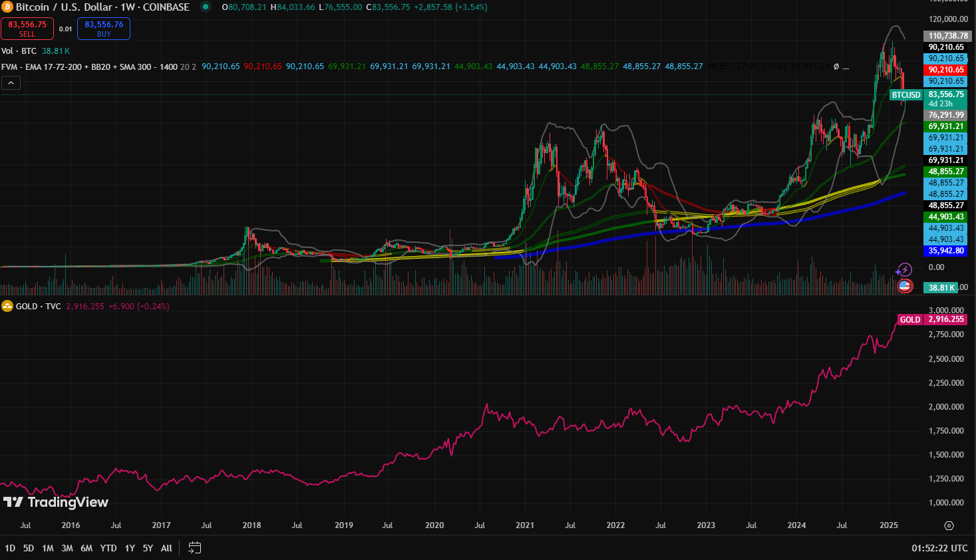
Task: Click the purple lightning bolt event icon
Action: [904, 271]
